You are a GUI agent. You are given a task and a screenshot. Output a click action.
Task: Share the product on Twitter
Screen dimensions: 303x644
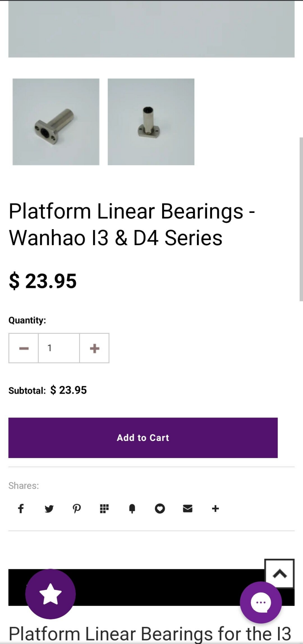pos(49,508)
